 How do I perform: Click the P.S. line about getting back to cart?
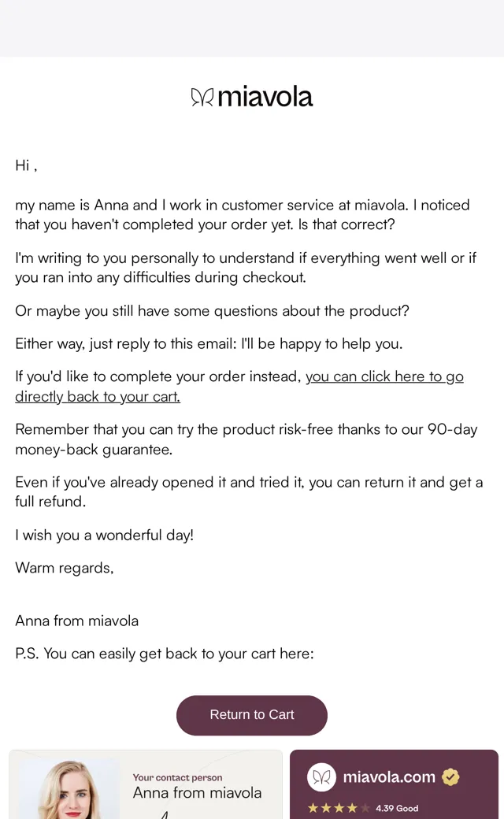pyautogui.click(x=165, y=654)
